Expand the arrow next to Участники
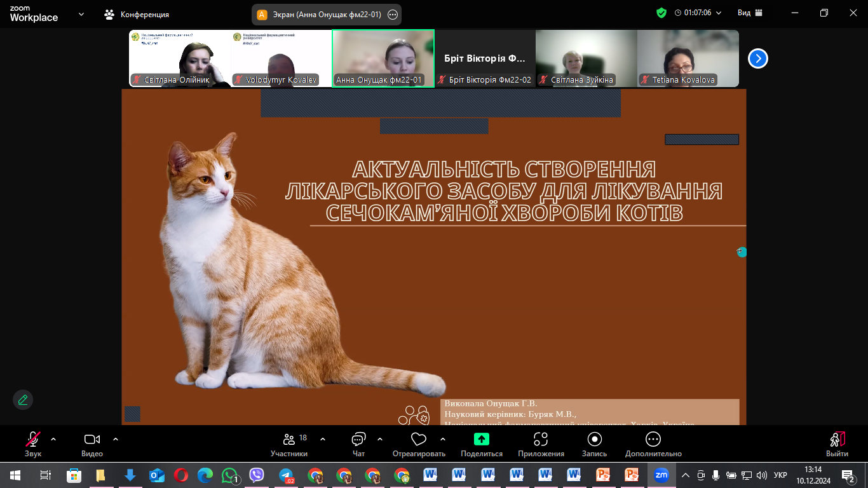Screen dimensions: 868x488 323,439
